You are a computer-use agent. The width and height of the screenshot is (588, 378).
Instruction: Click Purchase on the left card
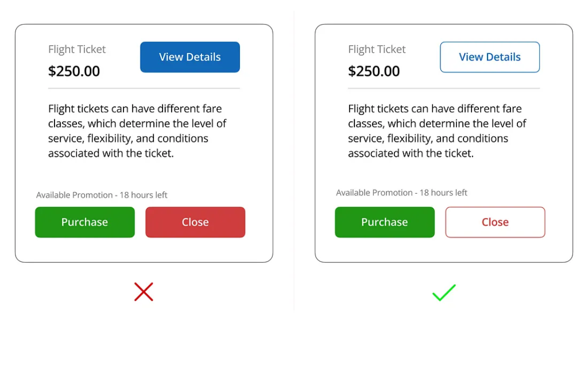click(x=84, y=222)
